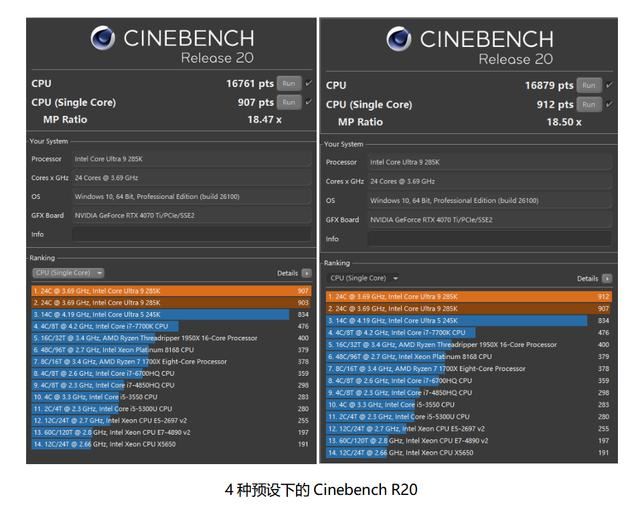Image resolution: width=640 pixels, height=507 pixels.
Task: Toggle the CPU (Single Core) checkmark in left panel
Action: pos(308,102)
